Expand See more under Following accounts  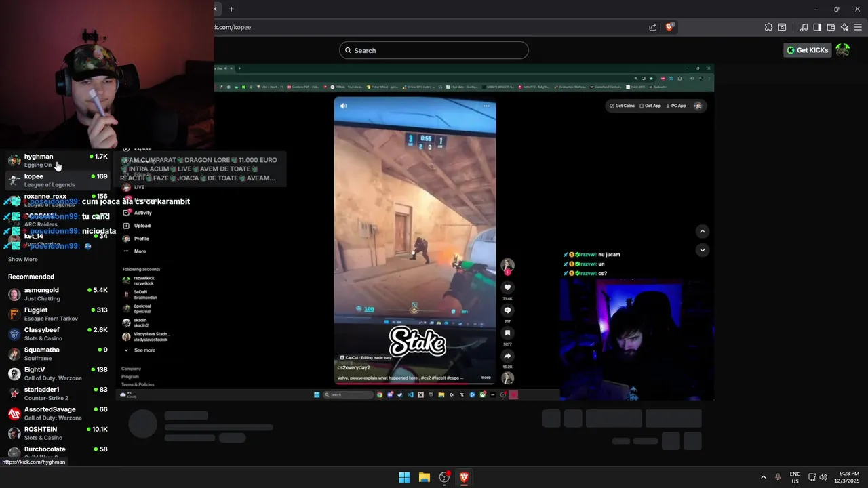(140, 350)
